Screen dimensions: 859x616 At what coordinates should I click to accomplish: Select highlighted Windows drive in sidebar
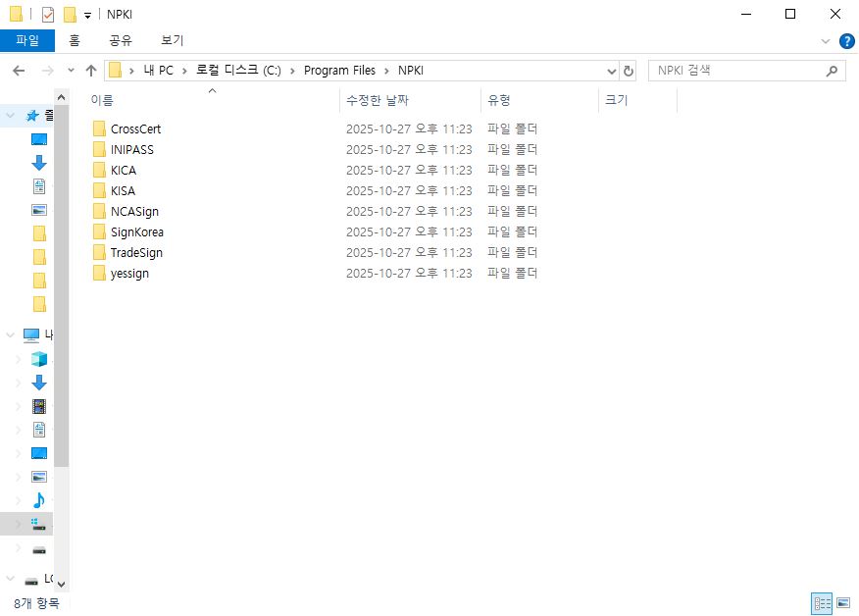pyautogui.click(x=38, y=525)
